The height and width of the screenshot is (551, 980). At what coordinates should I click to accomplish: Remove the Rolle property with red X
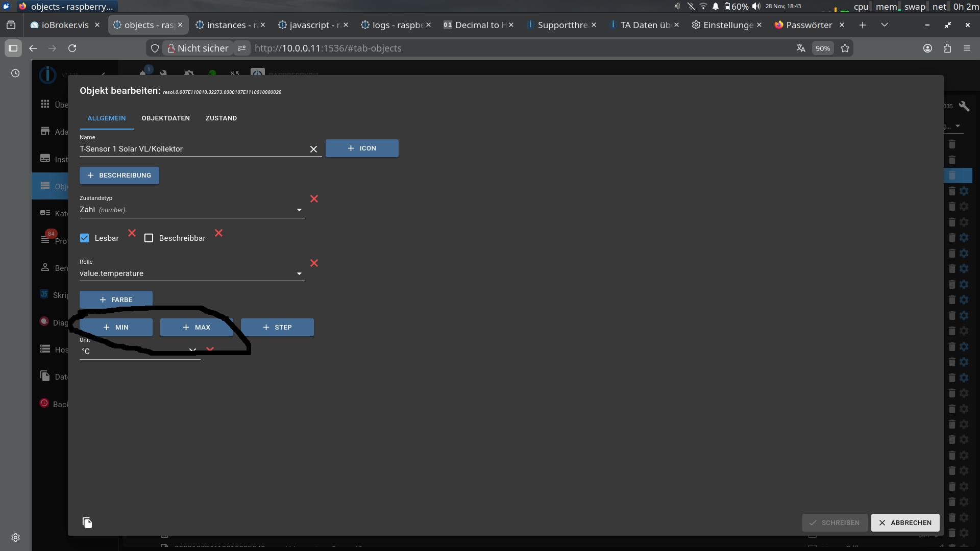click(314, 263)
